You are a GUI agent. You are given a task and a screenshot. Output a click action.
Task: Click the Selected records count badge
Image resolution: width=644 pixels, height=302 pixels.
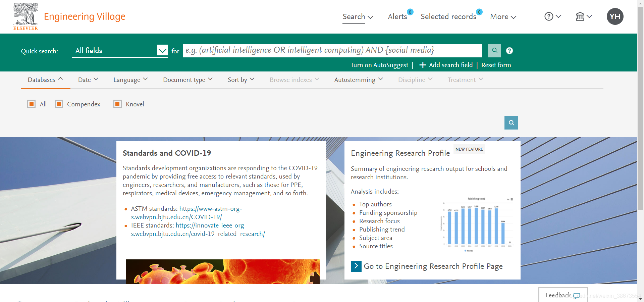click(479, 12)
